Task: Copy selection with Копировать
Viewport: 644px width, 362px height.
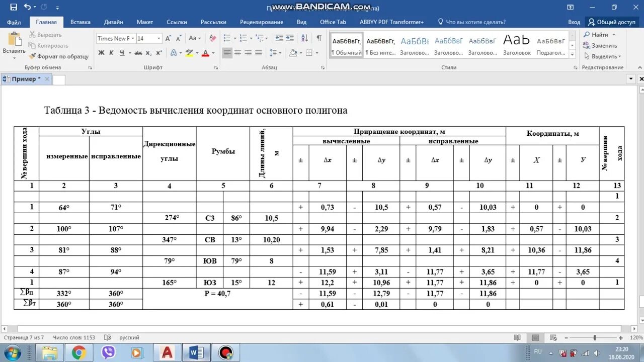Action: click(x=48, y=45)
